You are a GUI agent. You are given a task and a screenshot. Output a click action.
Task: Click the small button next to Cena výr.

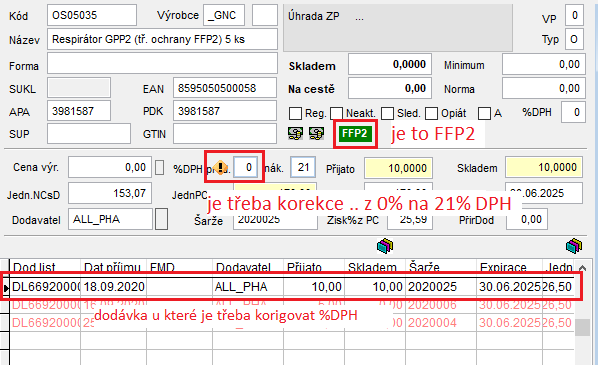pos(159,167)
